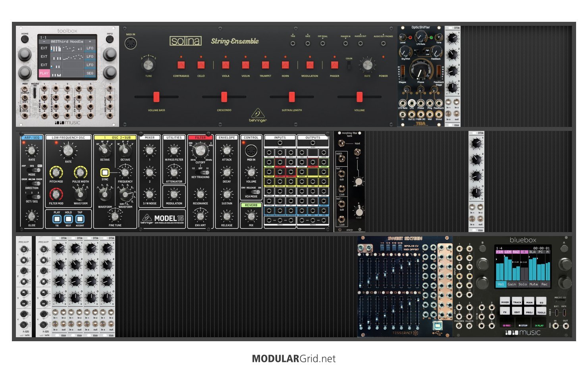Click the bluebox STOP transport button
The width and height of the screenshot is (588, 367).
coord(523,323)
